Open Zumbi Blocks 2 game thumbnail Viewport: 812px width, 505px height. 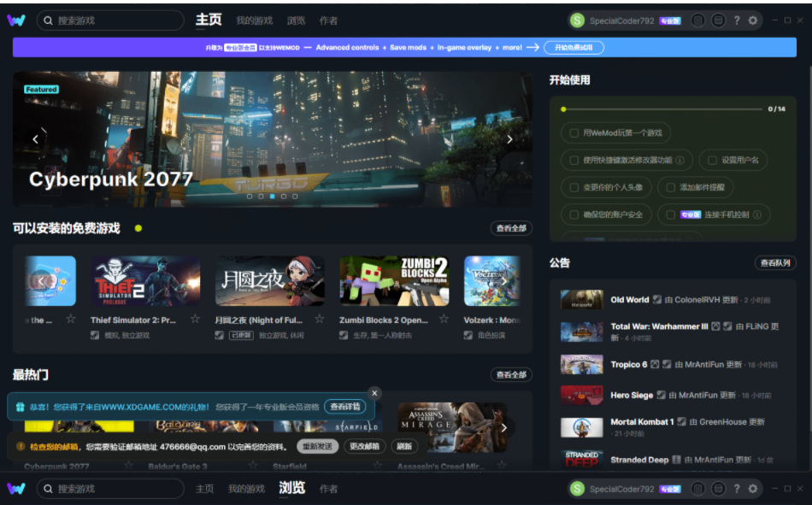pyautogui.click(x=394, y=281)
